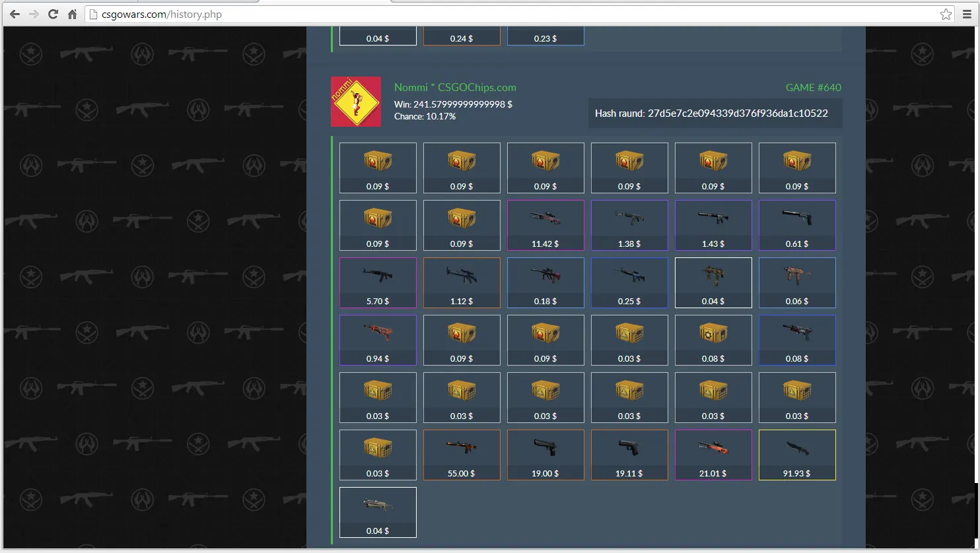Click the browser Back arrow
Screen dimensions: 980x553
tap(15, 14)
